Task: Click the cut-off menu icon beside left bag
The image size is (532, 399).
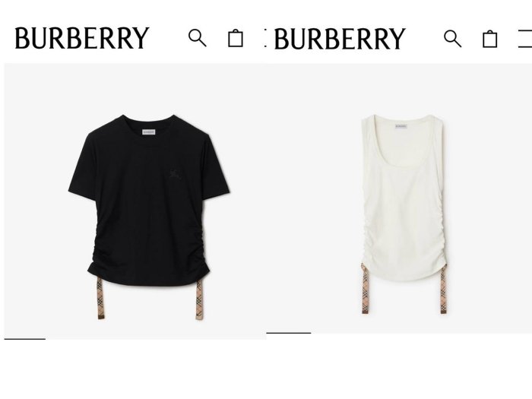Action: pos(266,38)
